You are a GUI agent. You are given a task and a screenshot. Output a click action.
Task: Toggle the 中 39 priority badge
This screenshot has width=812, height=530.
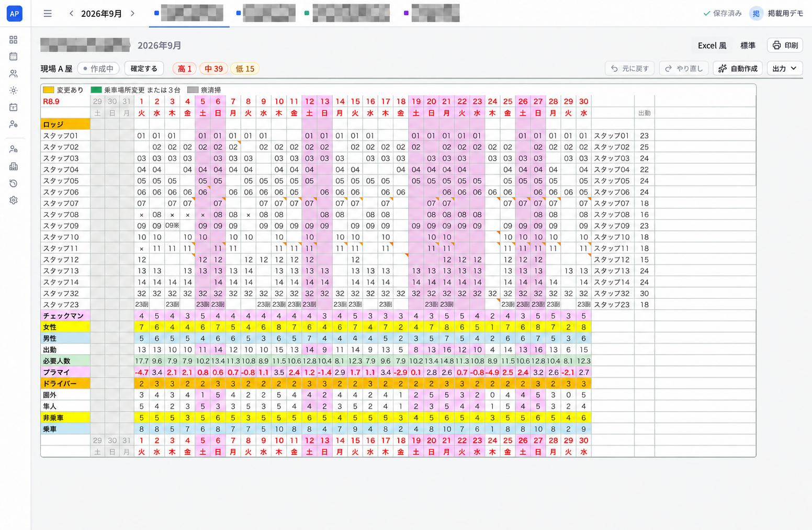(213, 69)
